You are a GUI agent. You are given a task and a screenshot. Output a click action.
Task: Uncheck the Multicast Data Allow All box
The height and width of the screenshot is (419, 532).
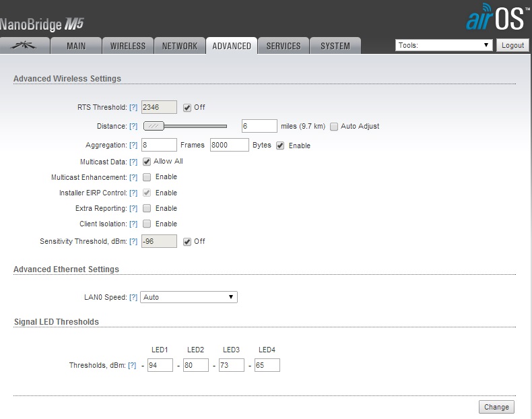click(147, 162)
